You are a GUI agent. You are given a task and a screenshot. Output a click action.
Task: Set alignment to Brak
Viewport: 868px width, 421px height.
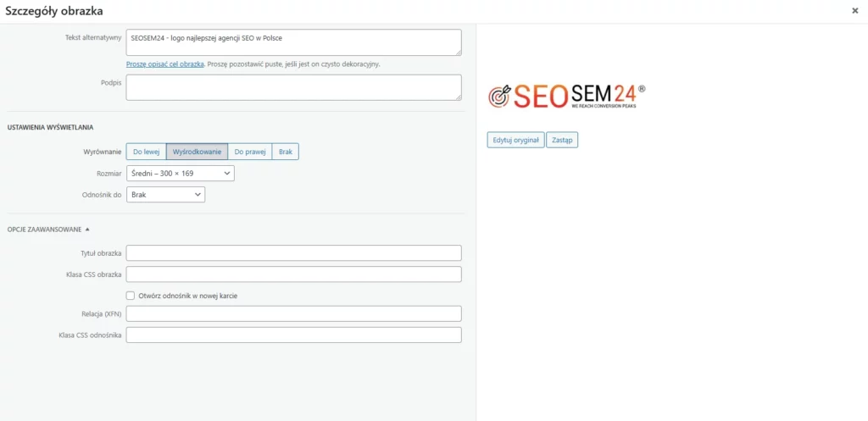coord(286,152)
